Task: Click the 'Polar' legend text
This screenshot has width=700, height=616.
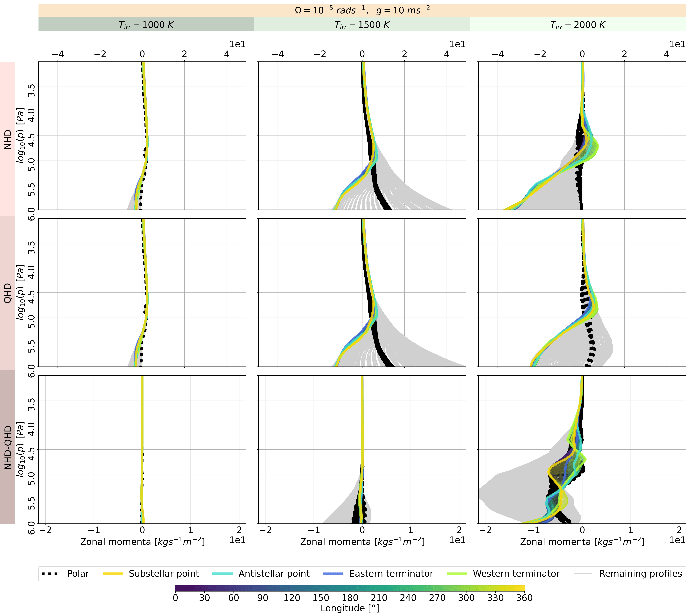Action: point(78,574)
